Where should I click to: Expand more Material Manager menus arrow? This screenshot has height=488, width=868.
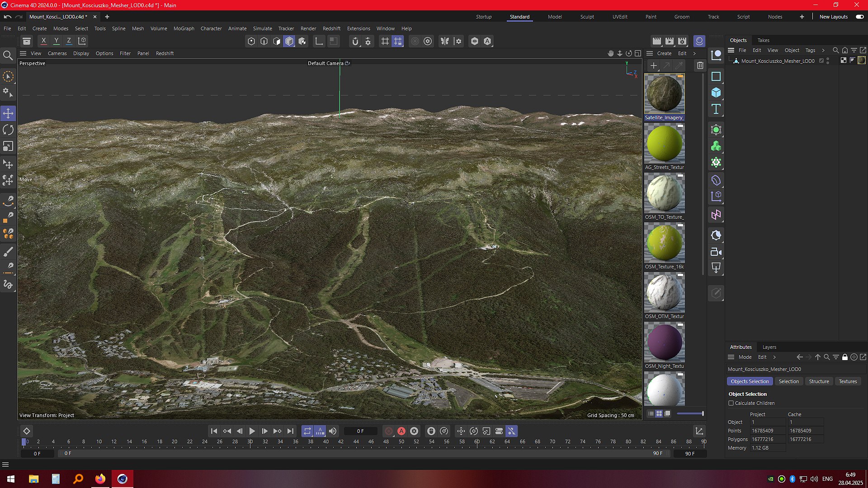pyautogui.click(x=695, y=53)
